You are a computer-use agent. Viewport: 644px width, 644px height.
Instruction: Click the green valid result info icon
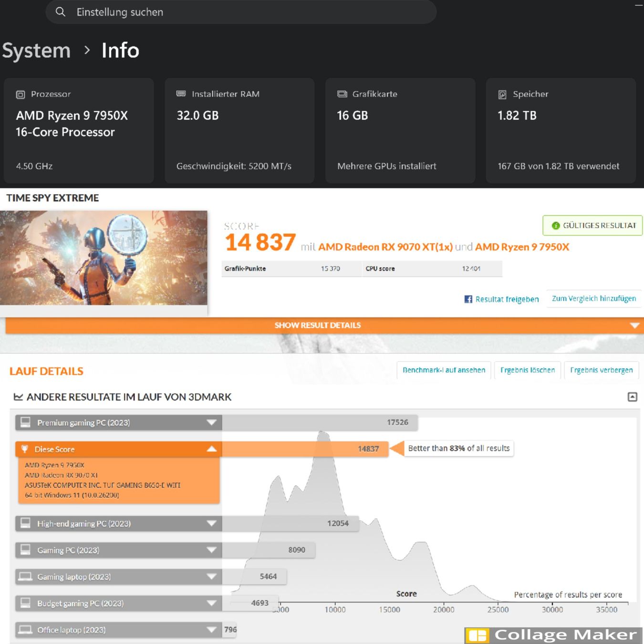556,226
